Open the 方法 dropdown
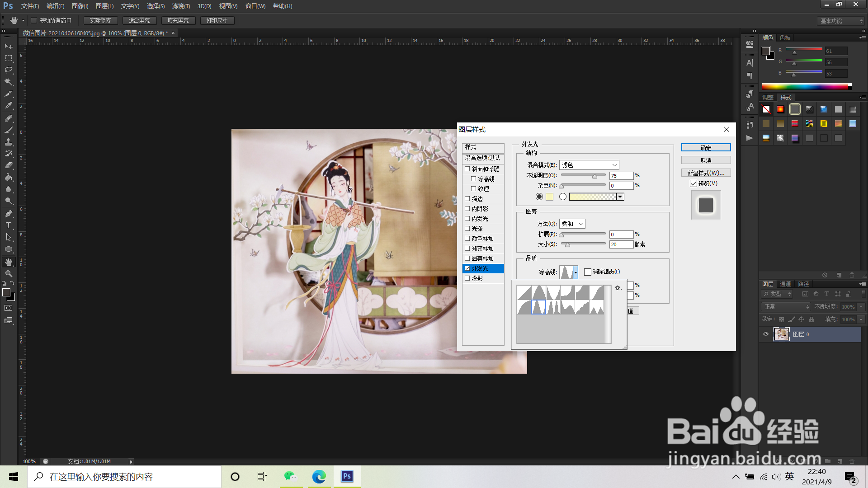 click(x=572, y=224)
